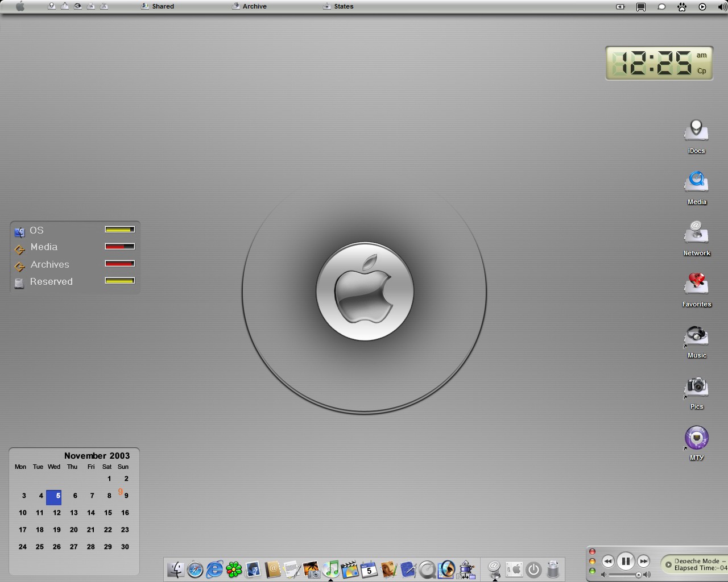Click the first small drive icon in menu bar
The width and height of the screenshot is (728, 582).
coord(52,6)
